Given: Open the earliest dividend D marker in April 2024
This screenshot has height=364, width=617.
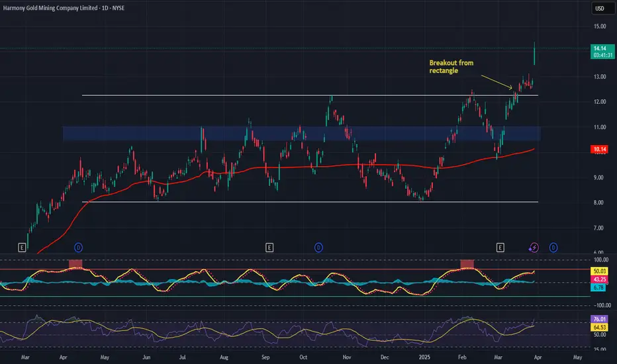Looking at the screenshot, I should click(x=78, y=248).
